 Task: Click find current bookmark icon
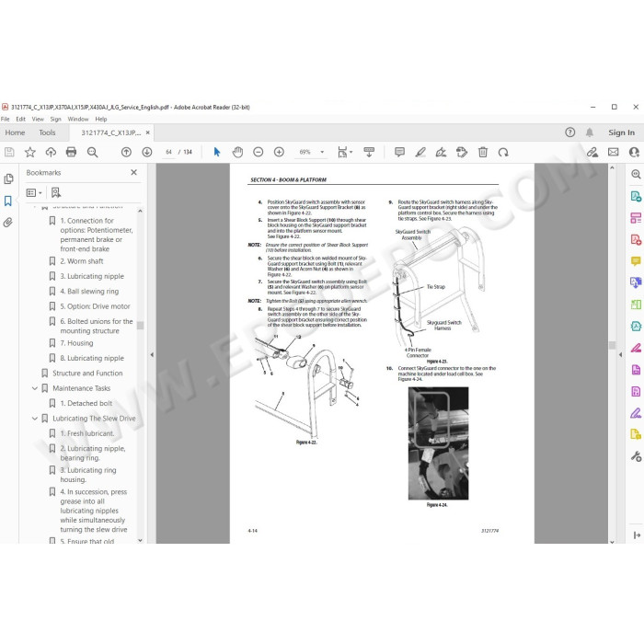56,192
